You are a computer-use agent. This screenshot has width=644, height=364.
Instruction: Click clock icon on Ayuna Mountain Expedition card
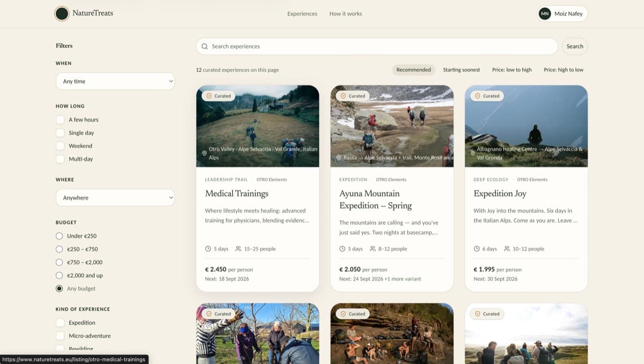pyautogui.click(x=342, y=249)
